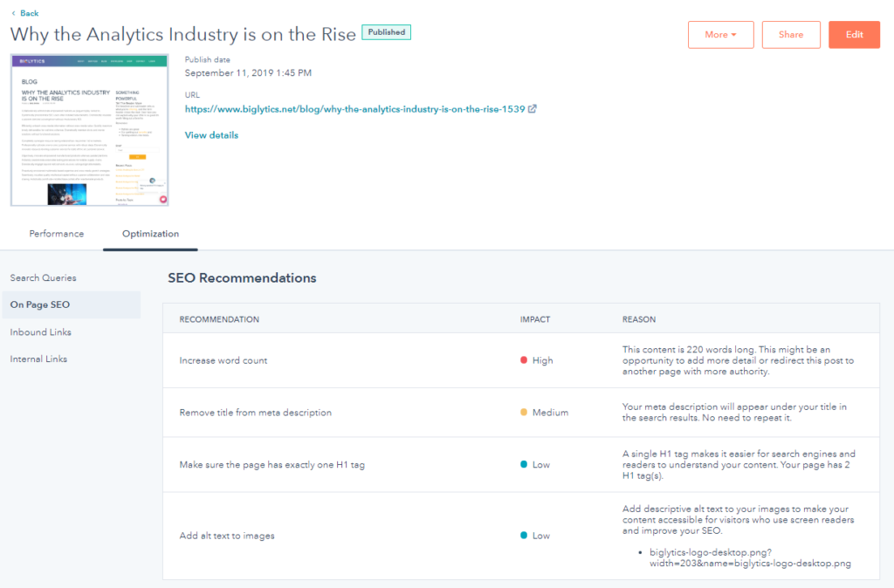Select 'Add alt text to images' recommendation

[227, 536]
